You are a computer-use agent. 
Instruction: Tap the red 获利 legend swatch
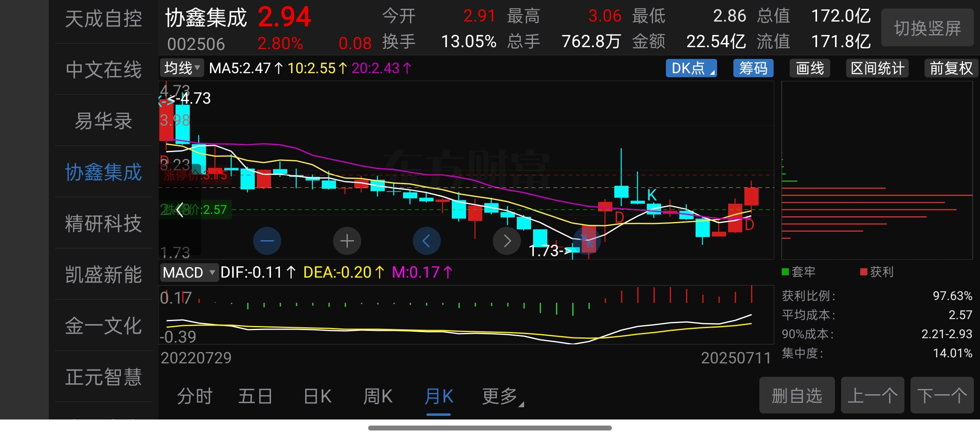[x=864, y=272]
